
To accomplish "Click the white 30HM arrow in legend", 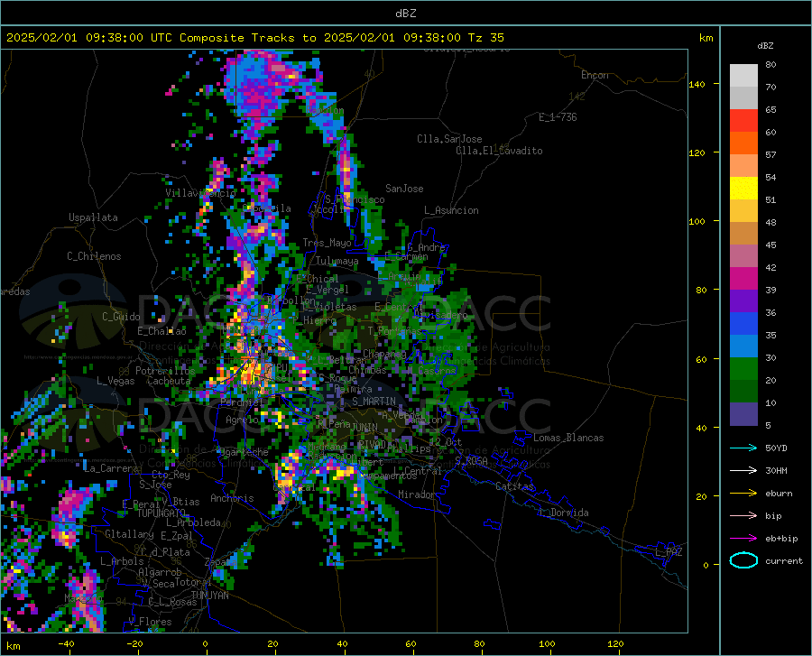I will click(743, 471).
